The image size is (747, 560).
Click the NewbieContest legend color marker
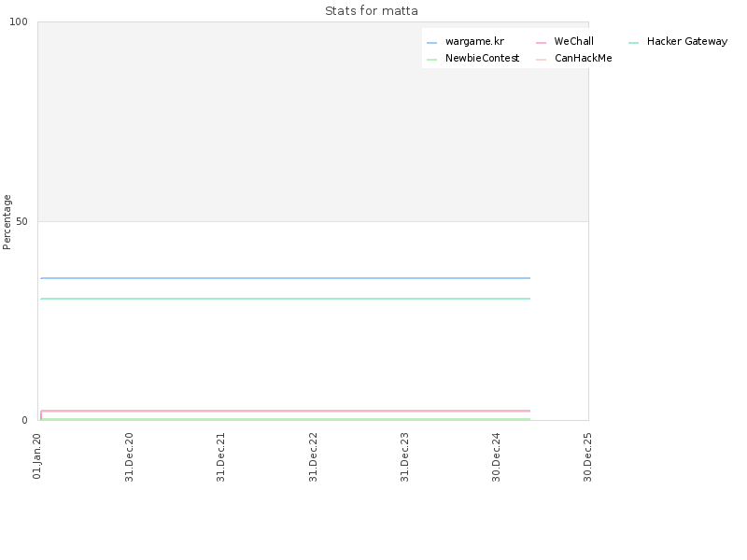431,60
